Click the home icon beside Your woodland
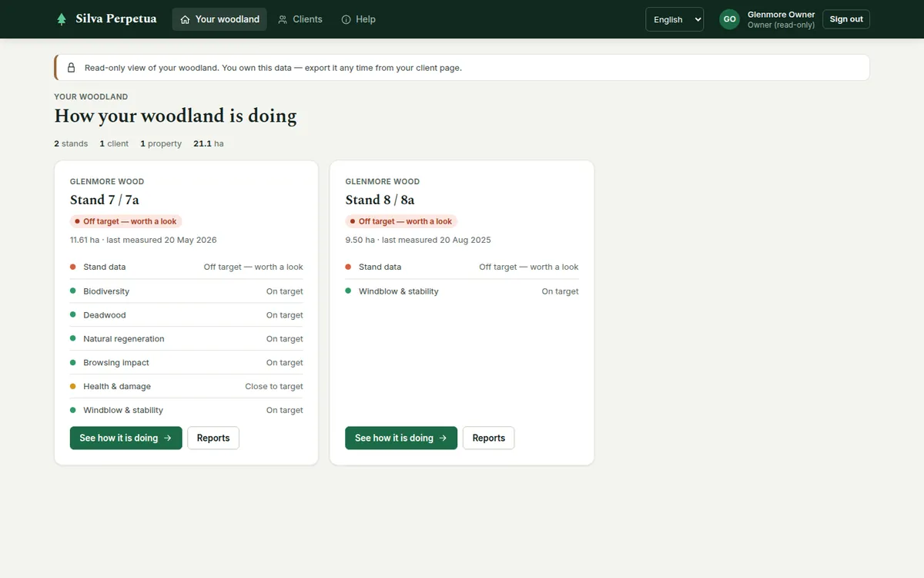This screenshot has height=578, width=924. [x=185, y=19]
